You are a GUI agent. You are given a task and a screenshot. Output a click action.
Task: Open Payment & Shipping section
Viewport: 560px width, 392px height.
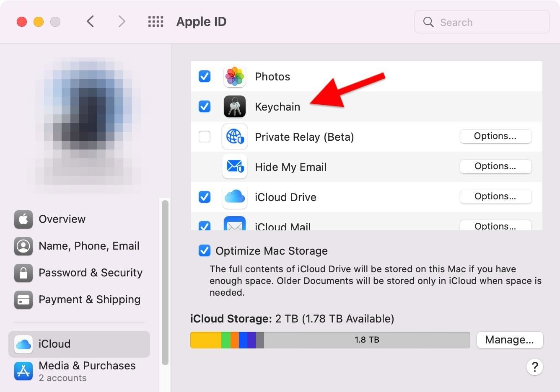[x=79, y=299]
